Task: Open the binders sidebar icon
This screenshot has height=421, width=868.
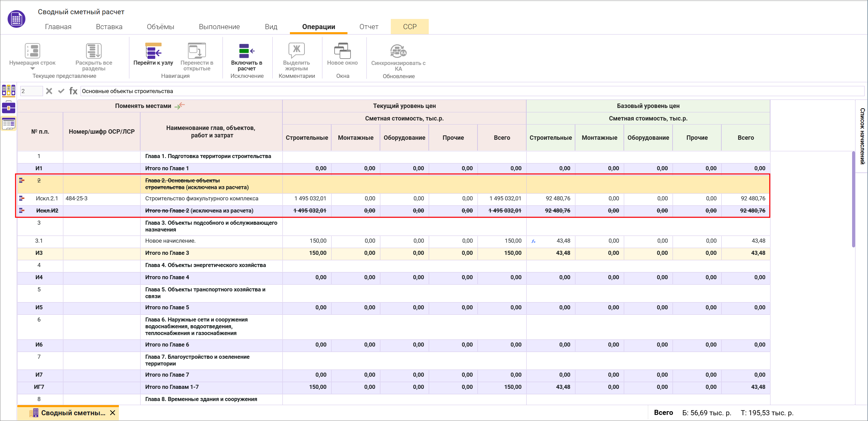Action: pos(8,90)
